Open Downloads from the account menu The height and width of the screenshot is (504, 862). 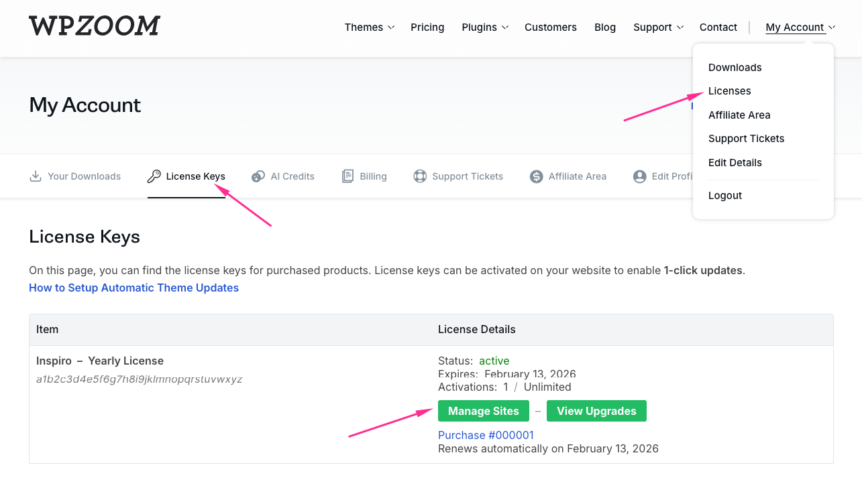(x=735, y=68)
